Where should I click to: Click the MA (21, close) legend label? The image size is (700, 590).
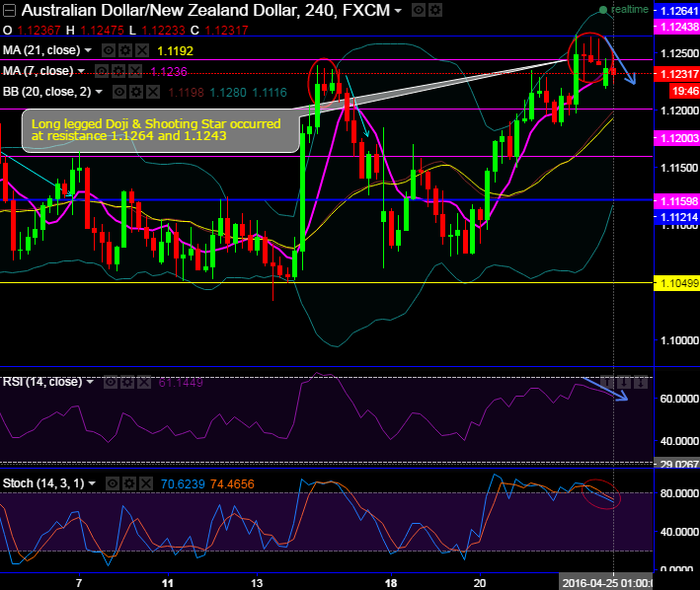pos(41,50)
